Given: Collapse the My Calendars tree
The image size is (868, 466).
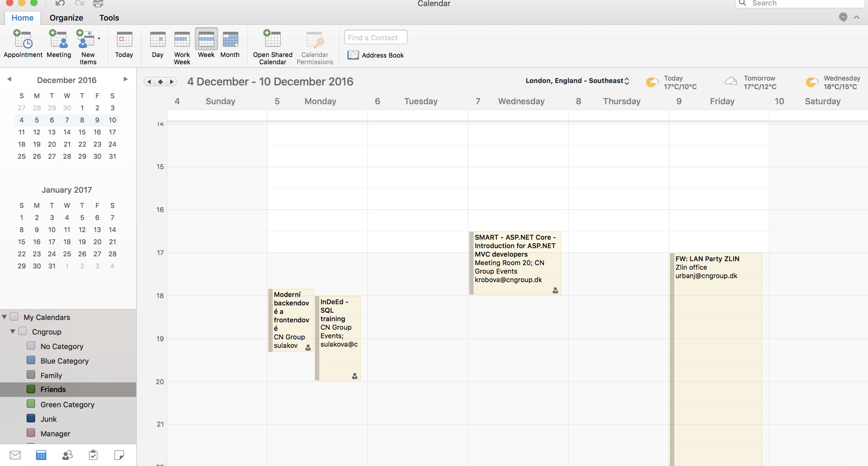Looking at the screenshot, I should point(5,317).
